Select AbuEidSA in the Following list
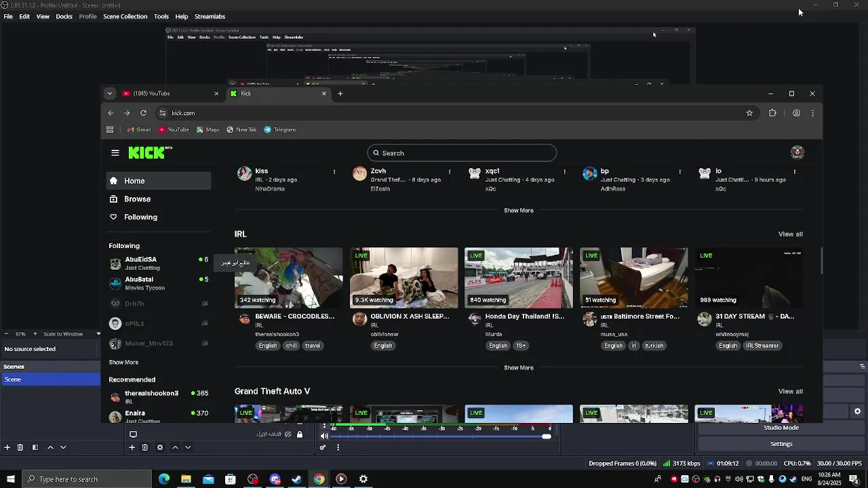Viewport: 868px width, 488px height. coord(159,263)
